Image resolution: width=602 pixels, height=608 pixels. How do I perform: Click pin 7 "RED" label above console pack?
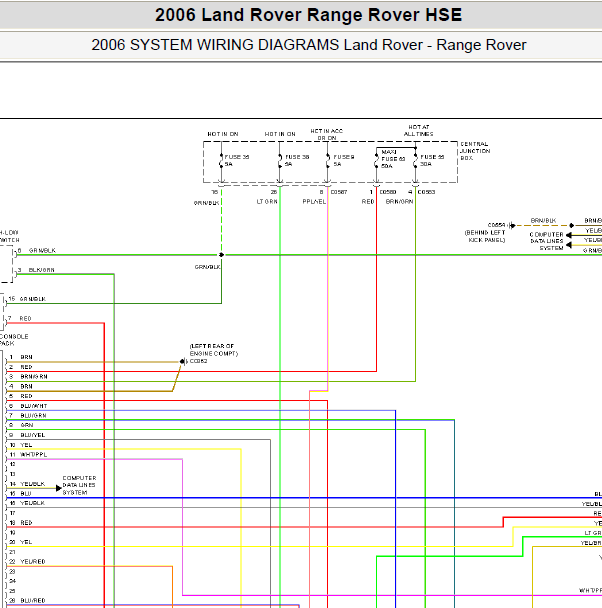(x=25, y=318)
